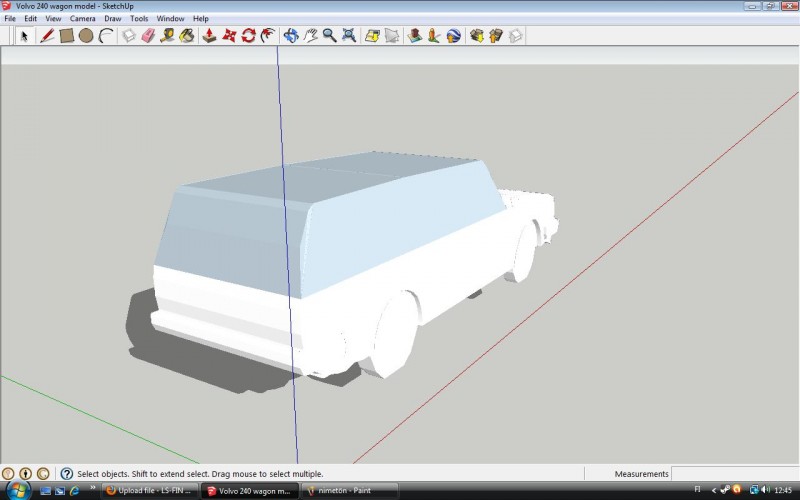Open the Edit menu

31,18
